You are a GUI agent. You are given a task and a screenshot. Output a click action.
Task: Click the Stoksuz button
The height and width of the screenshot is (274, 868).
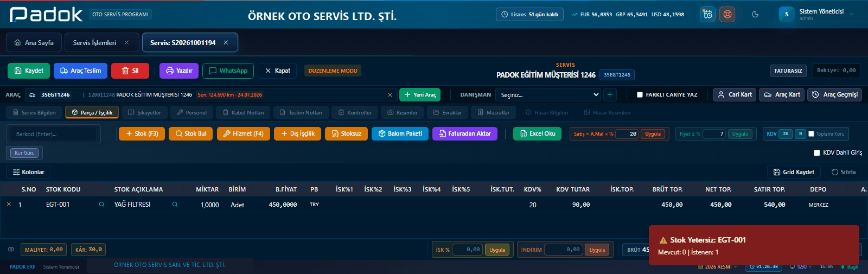tap(346, 133)
